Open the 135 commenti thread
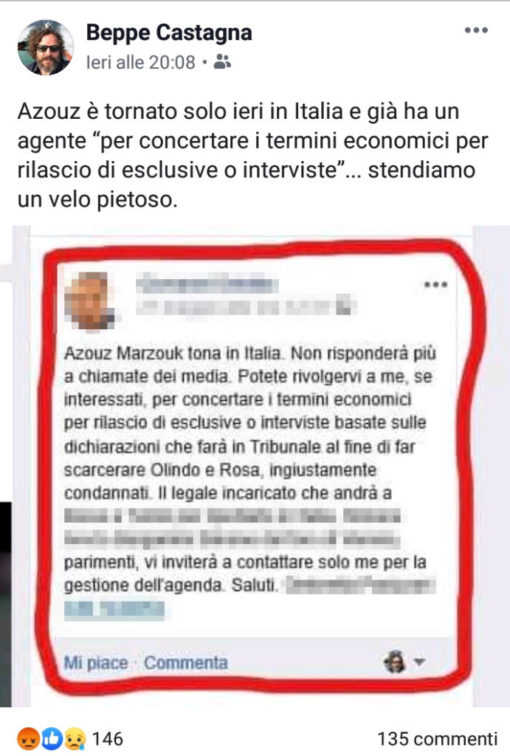 point(437,739)
